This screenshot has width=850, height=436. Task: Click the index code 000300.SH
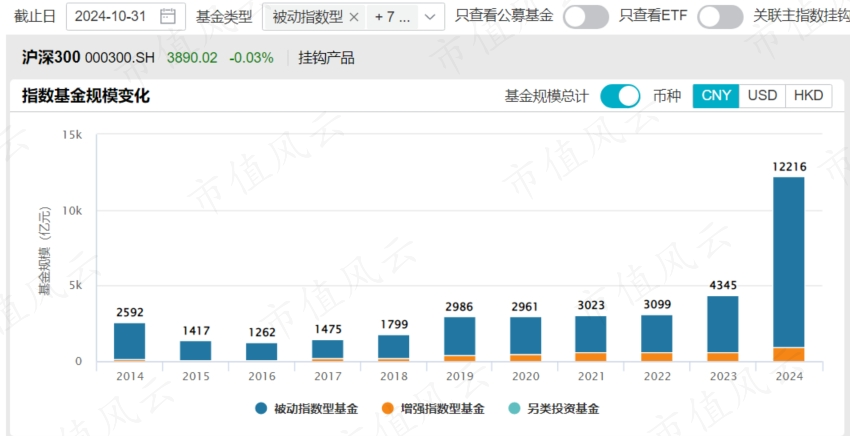coord(120,58)
